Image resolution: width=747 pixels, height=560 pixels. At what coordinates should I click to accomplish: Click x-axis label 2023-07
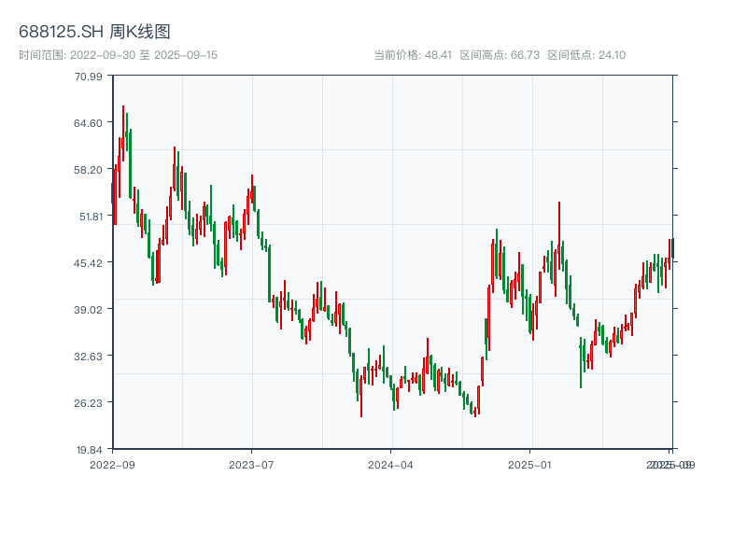pos(251,465)
